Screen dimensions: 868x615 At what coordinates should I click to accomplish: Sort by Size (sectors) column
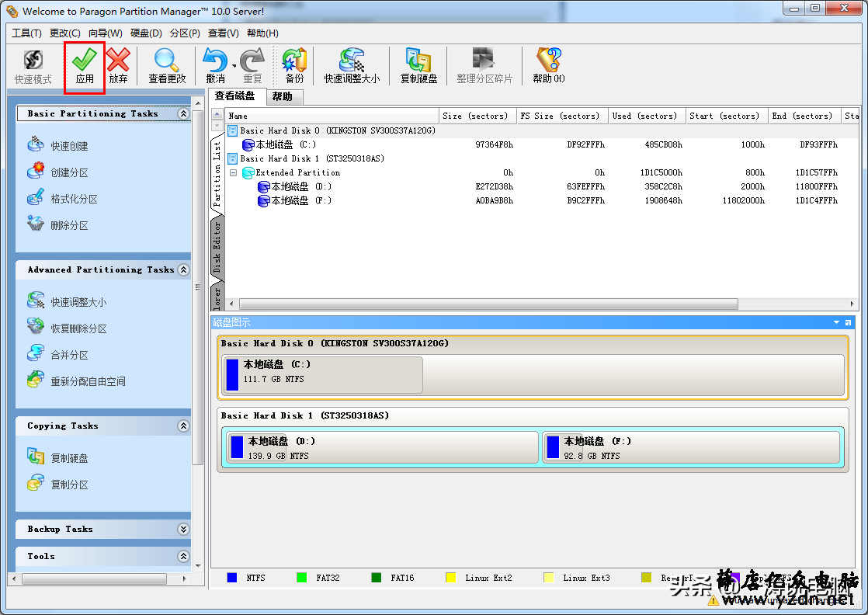pyautogui.click(x=477, y=116)
